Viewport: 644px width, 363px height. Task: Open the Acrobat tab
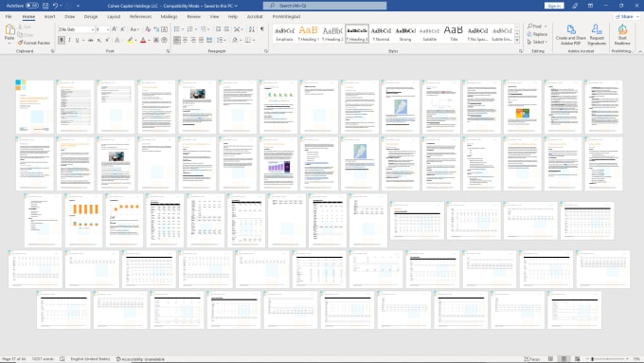[255, 17]
